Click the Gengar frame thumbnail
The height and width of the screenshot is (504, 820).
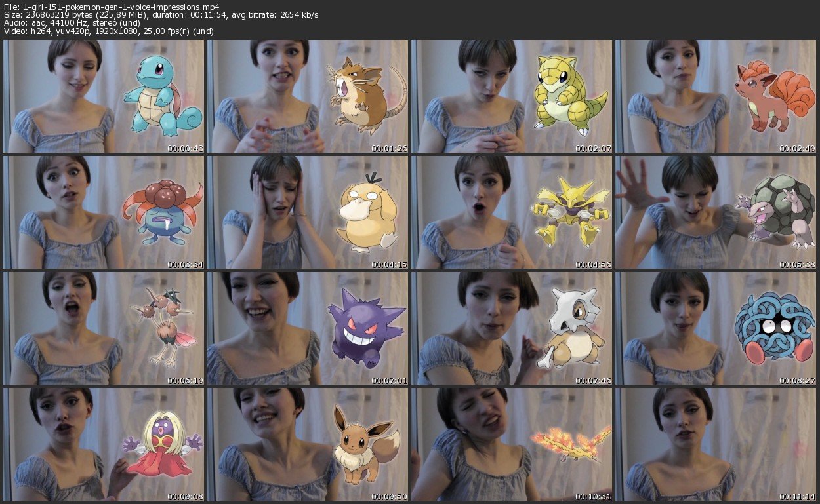[x=308, y=328]
